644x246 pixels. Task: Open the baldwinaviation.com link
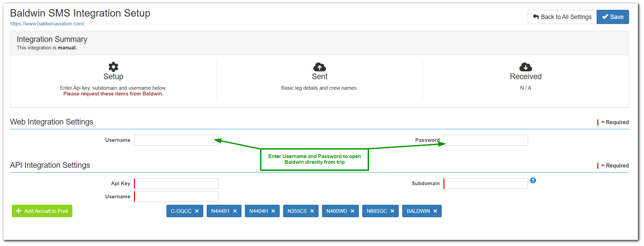click(47, 24)
